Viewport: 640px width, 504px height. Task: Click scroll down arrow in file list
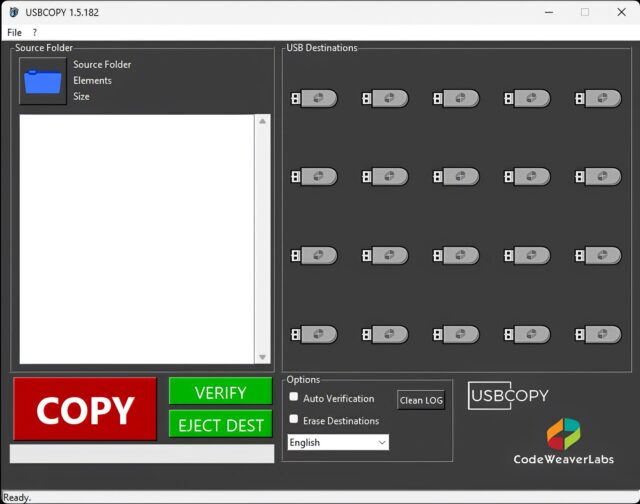(x=262, y=357)
